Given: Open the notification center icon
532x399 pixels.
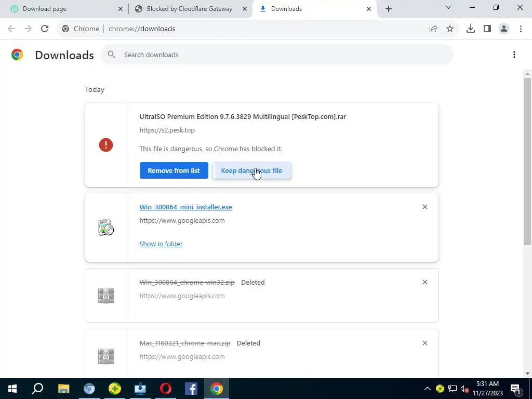Looking at the screenshot, I should 516,389.
